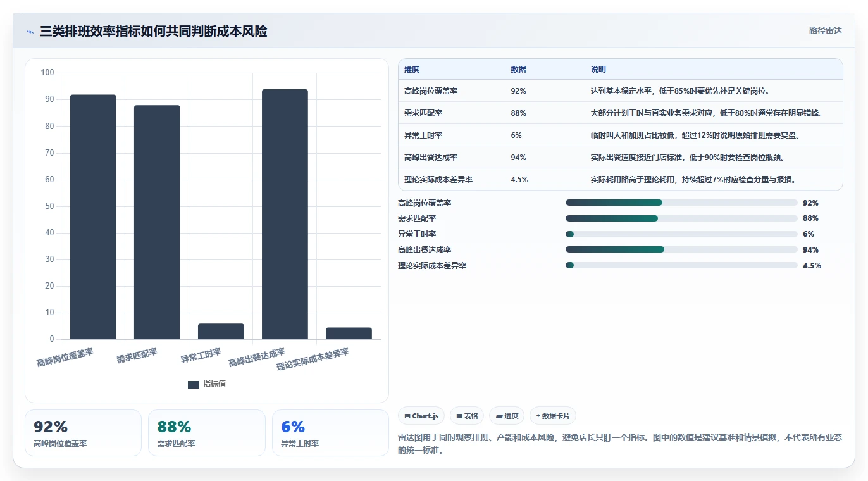Open the 6% 异常工时率 data card
Viewport: 868px width, 481px height.
click(330, 433)
